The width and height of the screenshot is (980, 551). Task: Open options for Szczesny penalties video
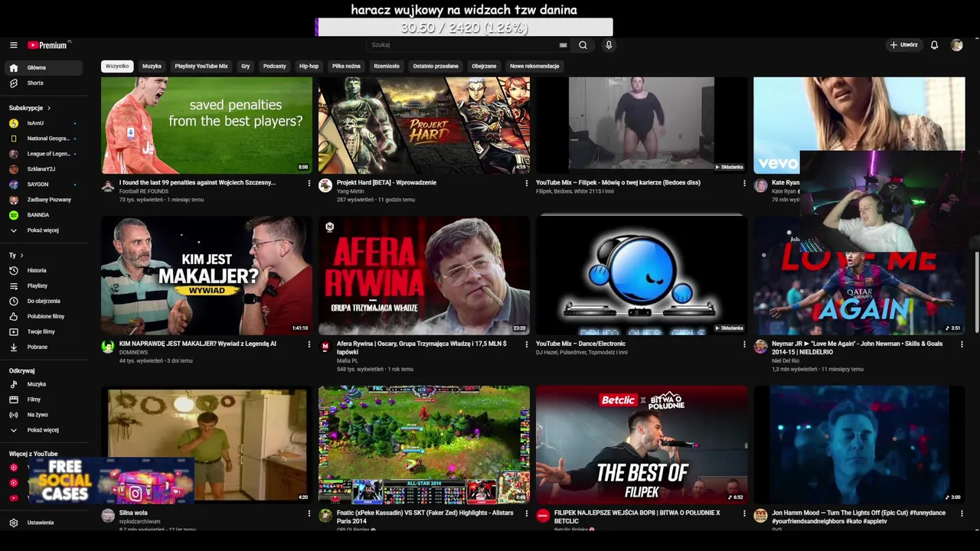point(309,184)
